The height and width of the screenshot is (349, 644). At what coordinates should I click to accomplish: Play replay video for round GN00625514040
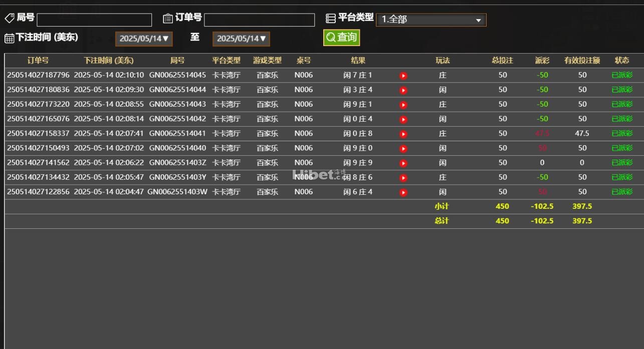click(x=403, y=149)
